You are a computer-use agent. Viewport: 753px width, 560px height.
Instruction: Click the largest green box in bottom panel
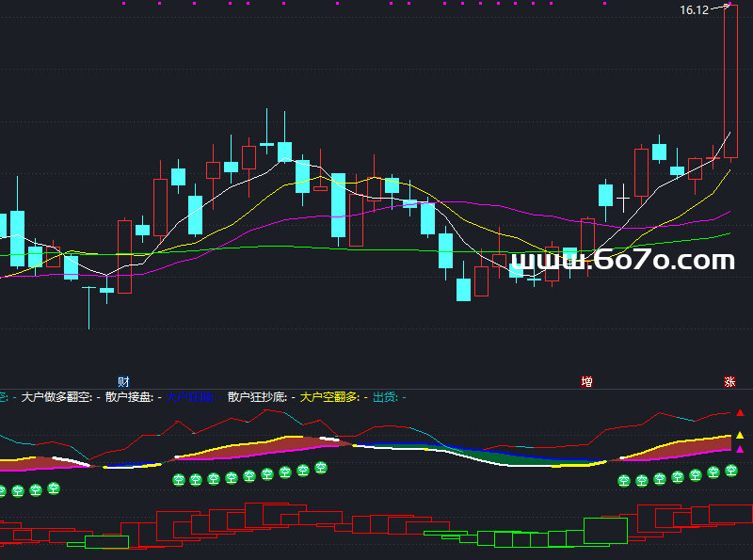pyautogui.click(x=607, y=531)
